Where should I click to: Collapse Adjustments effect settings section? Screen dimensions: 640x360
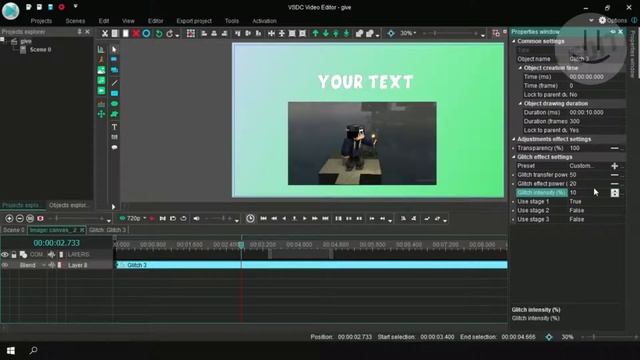514,139
